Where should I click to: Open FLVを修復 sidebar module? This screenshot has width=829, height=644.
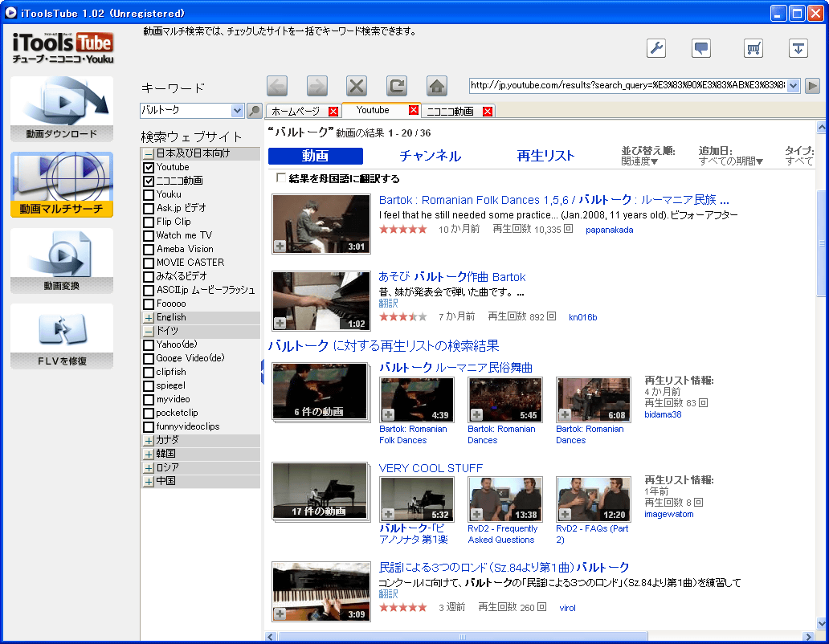point(62,336)
